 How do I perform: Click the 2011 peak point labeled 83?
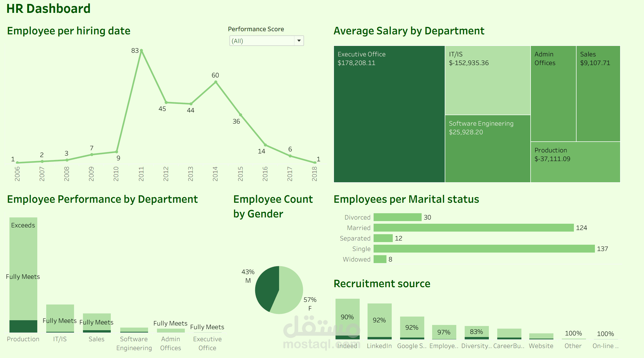[141, 50]
